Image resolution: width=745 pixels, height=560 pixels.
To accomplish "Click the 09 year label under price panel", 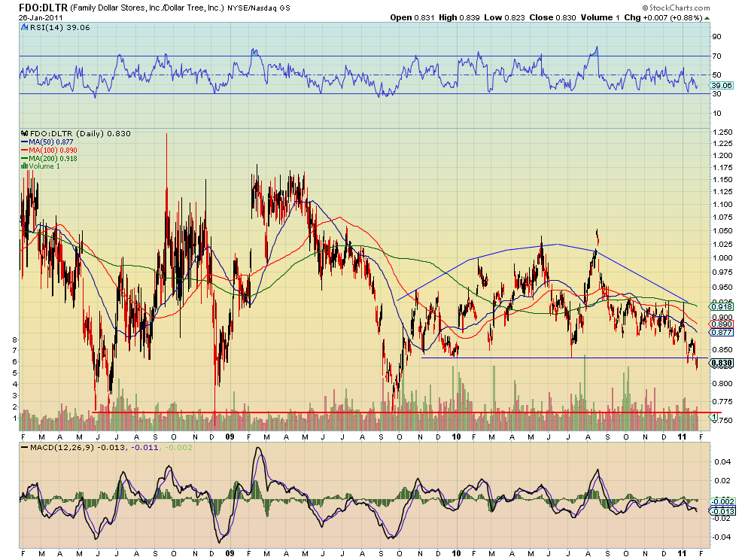I will click(x=230, y=437).
